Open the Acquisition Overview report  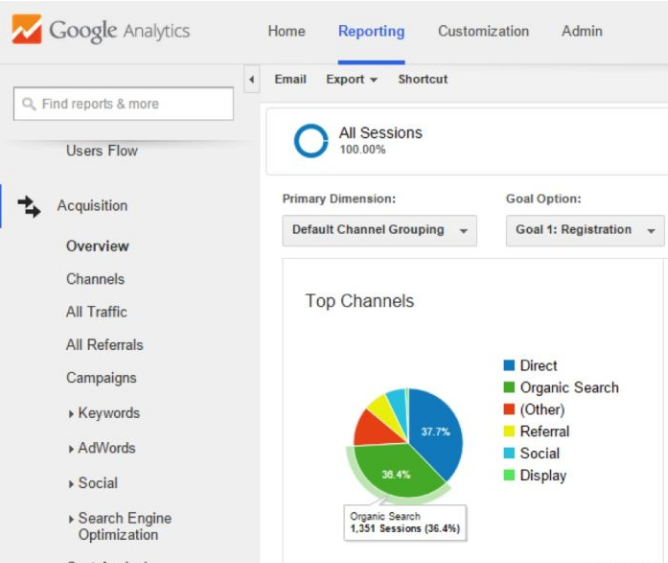[x=98, y=246]
